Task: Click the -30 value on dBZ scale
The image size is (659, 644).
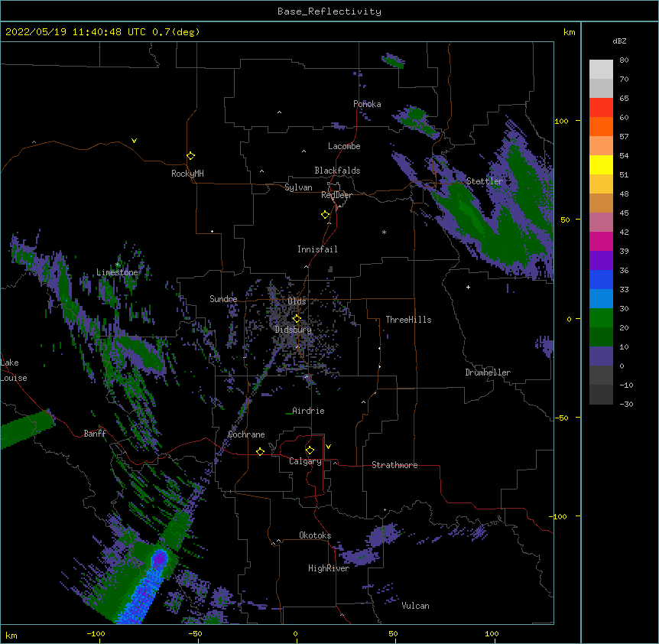Action: 626,404
